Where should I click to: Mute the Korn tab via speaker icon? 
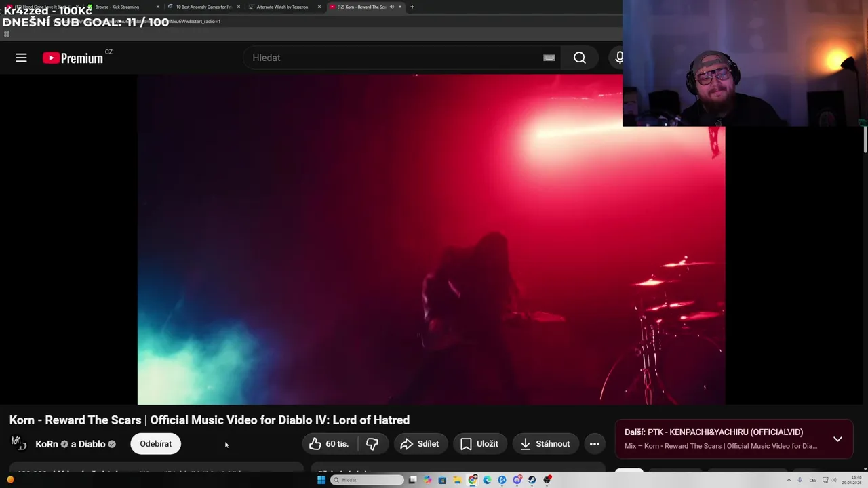pyautogui.click(x=391, y=7)
